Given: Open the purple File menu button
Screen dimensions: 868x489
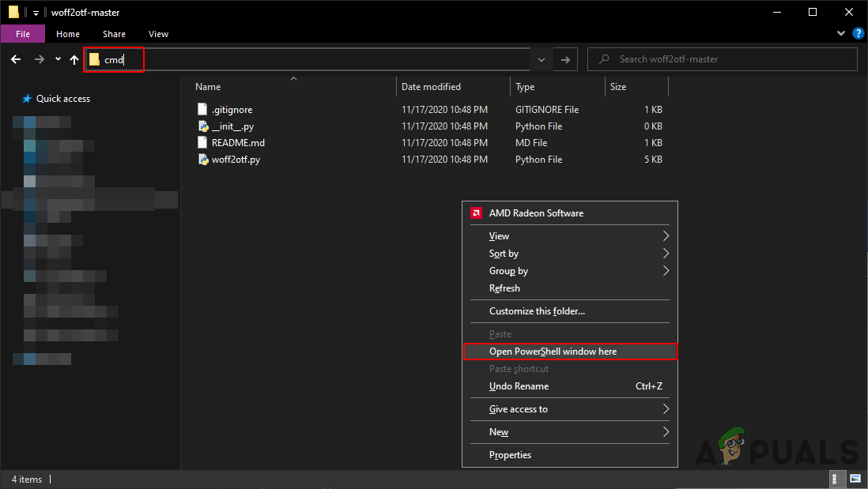Looking at the screenshot, I should (23, 34).
